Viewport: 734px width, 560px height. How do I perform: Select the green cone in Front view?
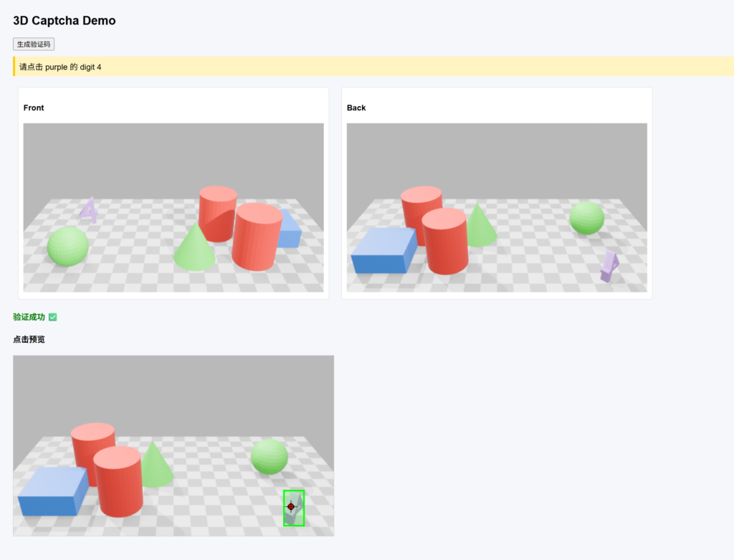[x=194, y=248]
